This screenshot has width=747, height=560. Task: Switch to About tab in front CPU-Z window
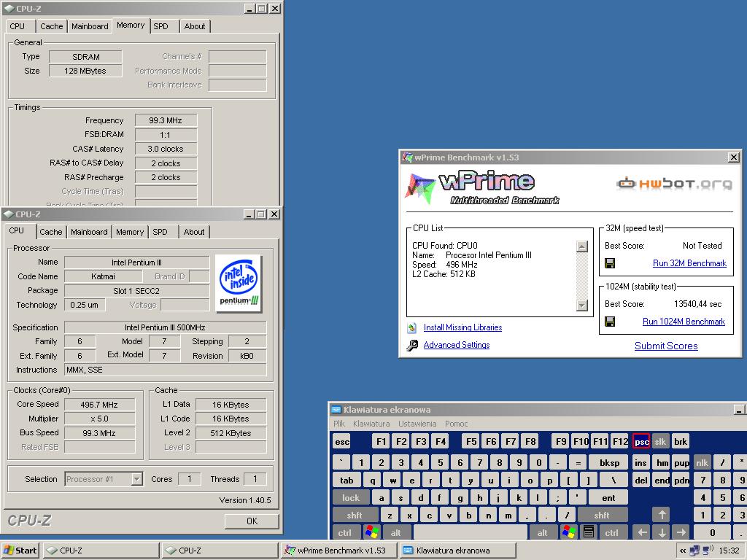tap(194, 232)
